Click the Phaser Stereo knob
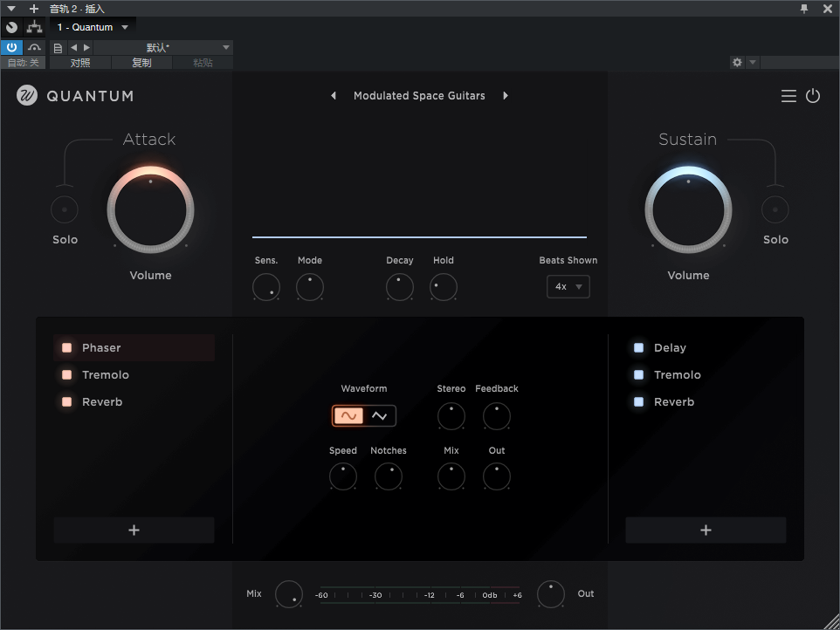The image size is (840, 630). point(451,416)
